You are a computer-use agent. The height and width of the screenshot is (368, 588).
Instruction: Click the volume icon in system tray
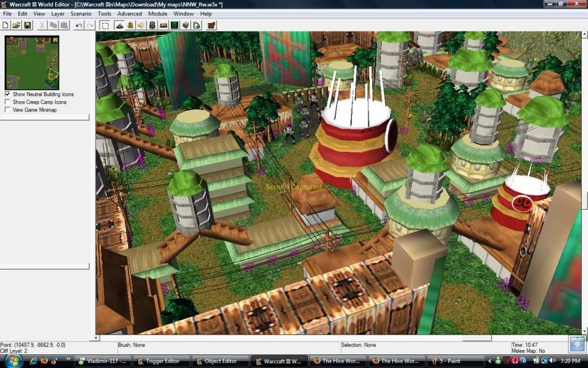tap(552, 361)
